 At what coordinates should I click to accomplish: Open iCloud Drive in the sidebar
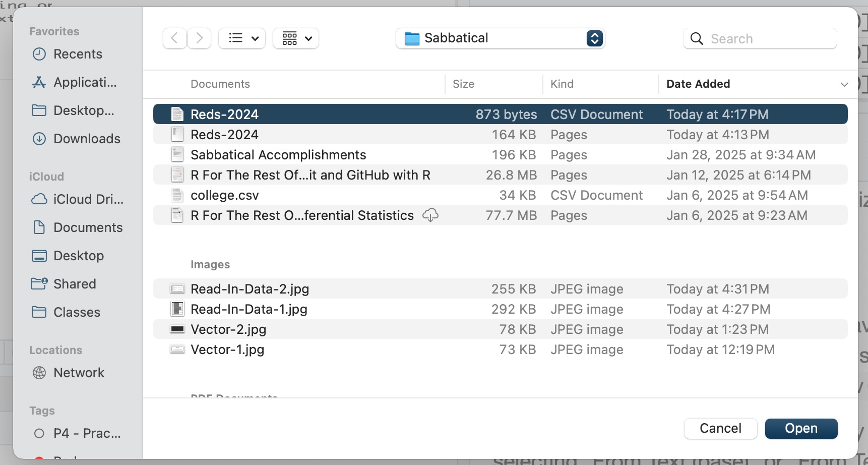coord(88,199)
